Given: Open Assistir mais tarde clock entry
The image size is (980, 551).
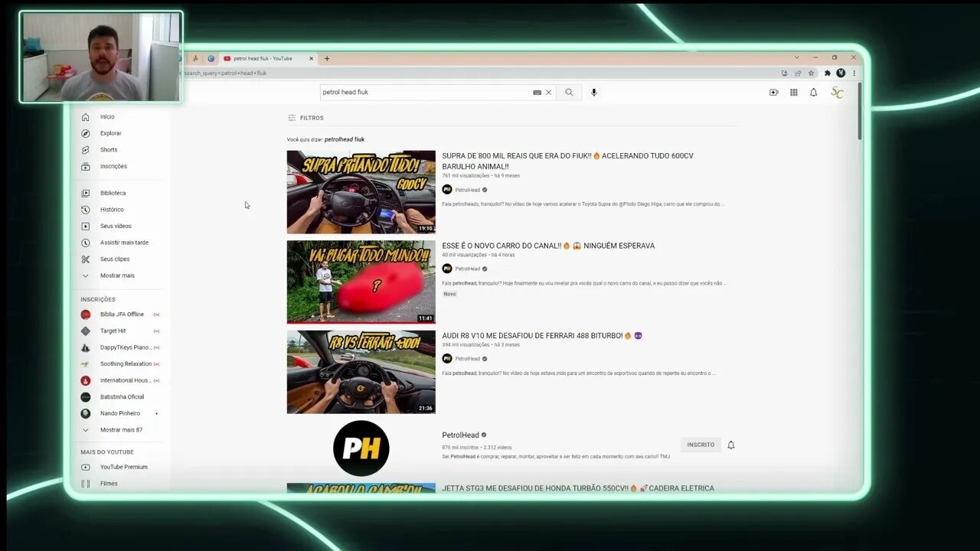Looking at the screenshot, I should click(x=124, y=243).
